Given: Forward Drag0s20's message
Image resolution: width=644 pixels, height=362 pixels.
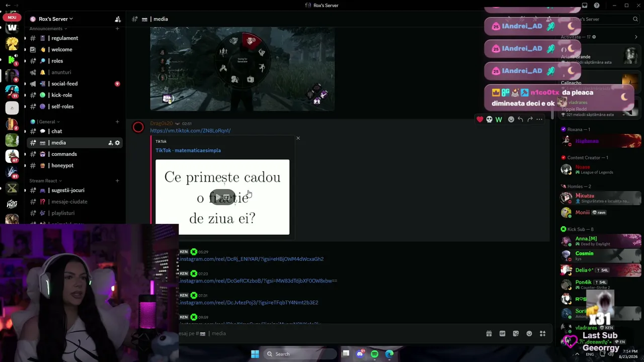Looking at the screenshot, I should (x=530, y=120).
